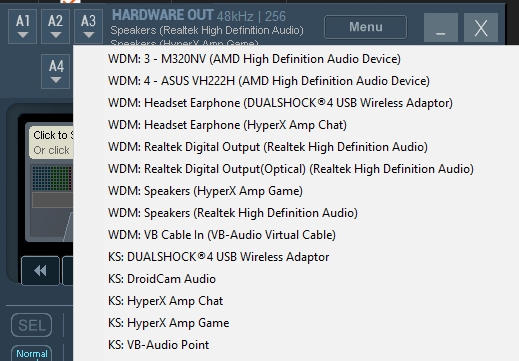
Task: Click the cassette 'Click to Select' area
Action: point(51,142)
